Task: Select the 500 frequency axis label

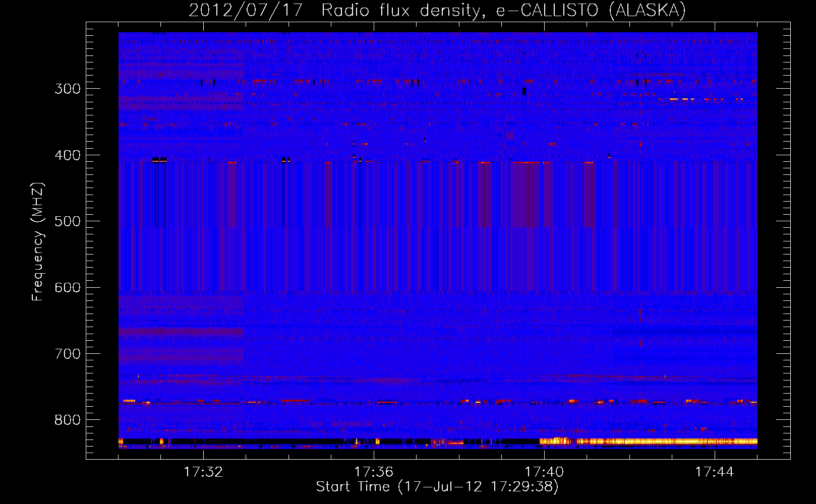Action: [68, 221]
